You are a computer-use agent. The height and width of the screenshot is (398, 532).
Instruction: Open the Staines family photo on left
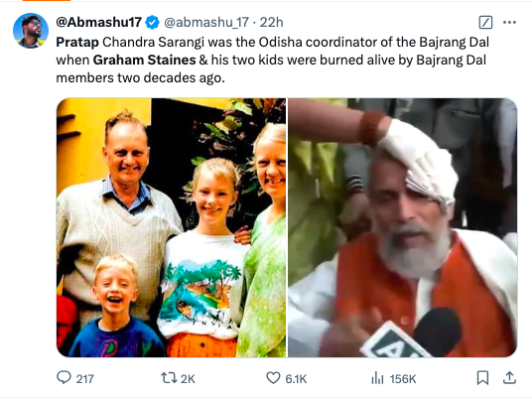click(x=171, y=227)
